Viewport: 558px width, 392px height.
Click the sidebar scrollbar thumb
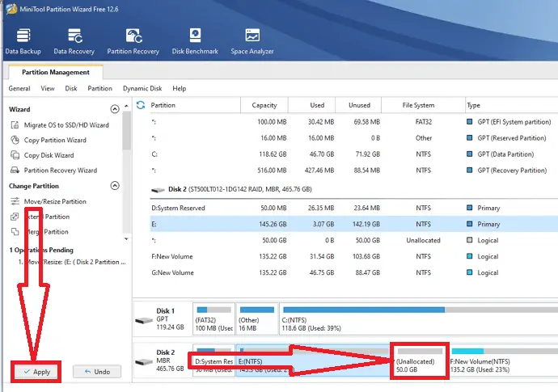tap(126, 130)
